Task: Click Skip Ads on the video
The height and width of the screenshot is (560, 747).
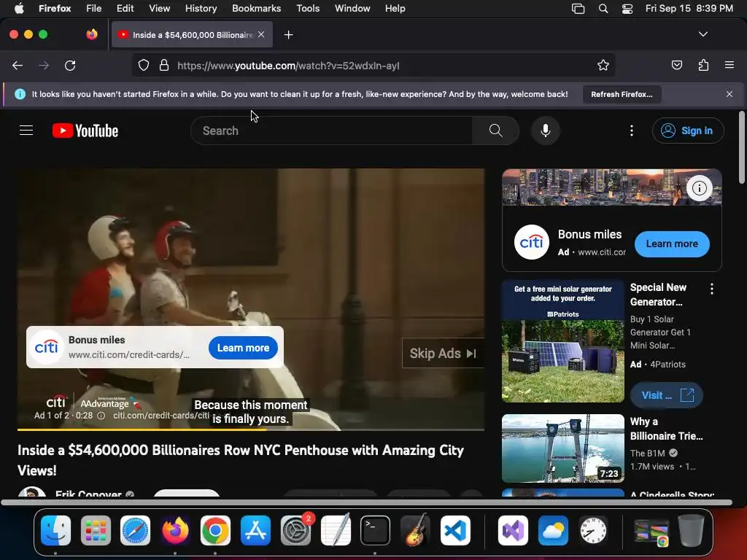Action: (x=443, y=354)
